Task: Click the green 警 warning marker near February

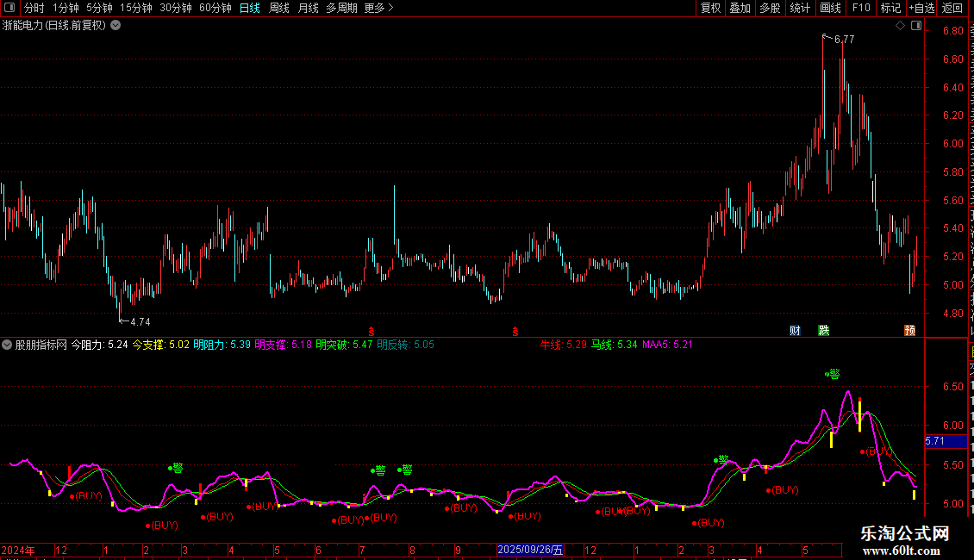Action: 177,468
